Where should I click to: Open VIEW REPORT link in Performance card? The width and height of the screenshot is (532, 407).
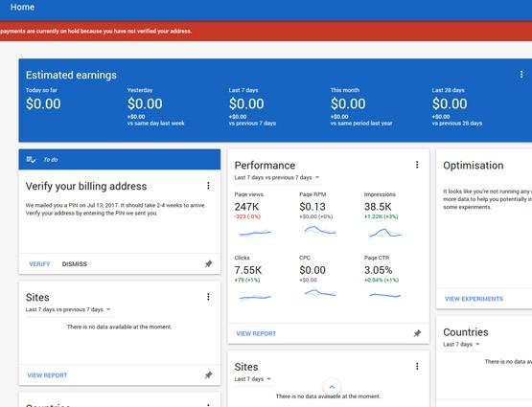coord(256,334)
